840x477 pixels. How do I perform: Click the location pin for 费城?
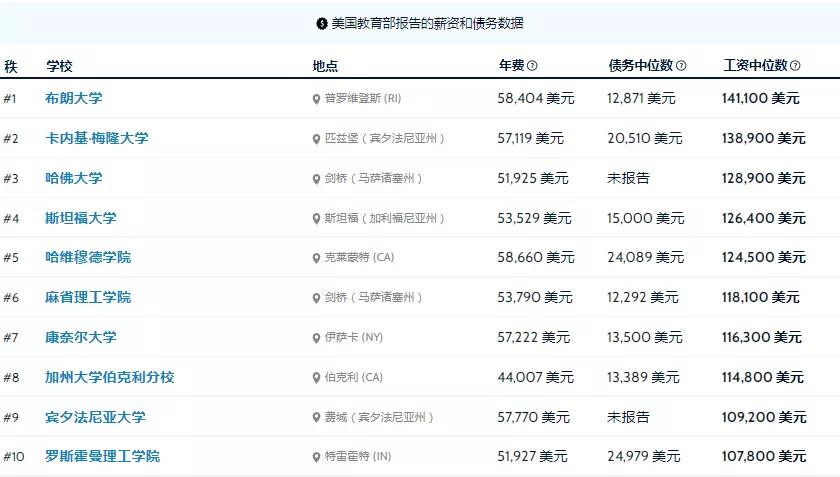click(316, 418)
